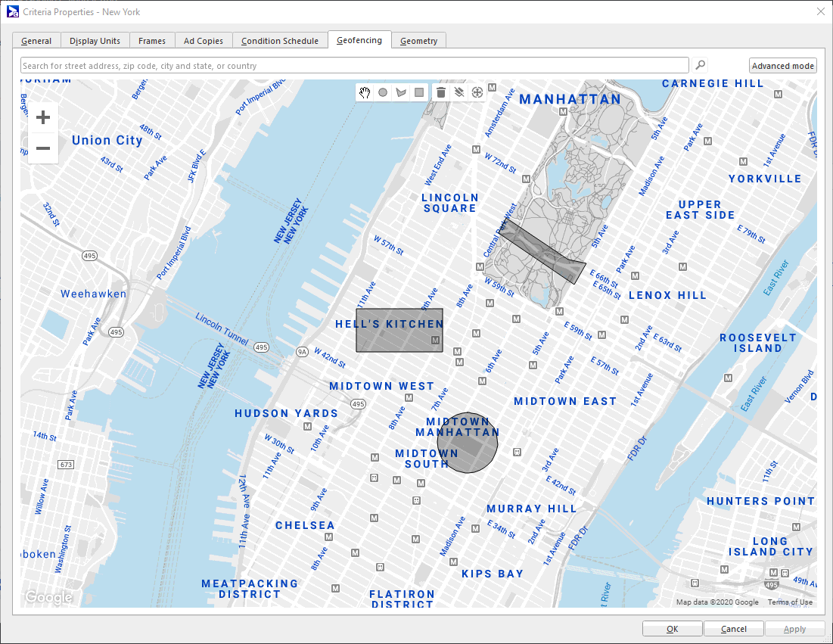Select the circular geofence over Midtown Manhattan
Screen dimensions: 833x644
468,443
